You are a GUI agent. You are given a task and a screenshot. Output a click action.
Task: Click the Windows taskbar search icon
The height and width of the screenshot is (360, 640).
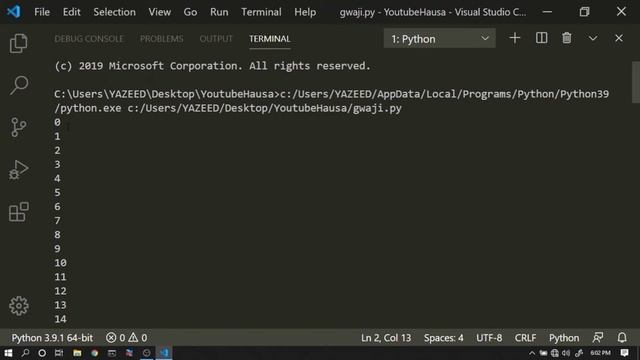tap(25, 353)
